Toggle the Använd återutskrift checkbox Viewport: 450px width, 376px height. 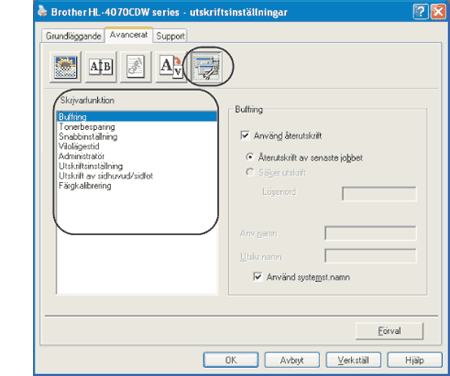(x=245, y=135)
